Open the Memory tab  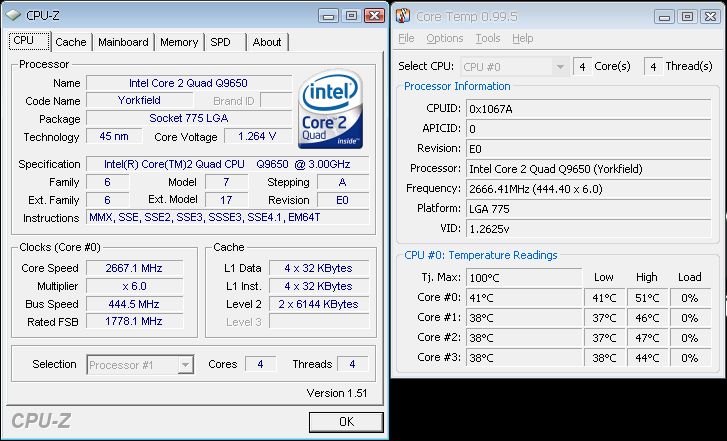tap(179, 42)
